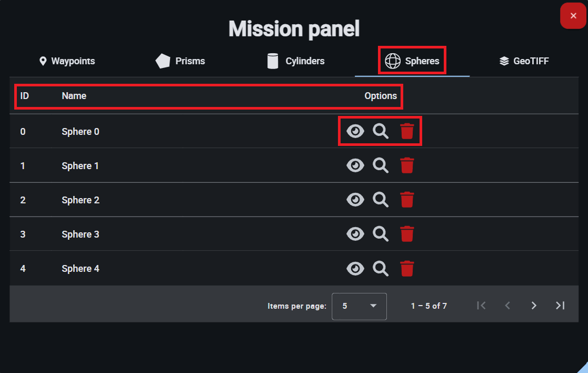The width and height of the screenshot is (588, 373).
Task: Remove Sphere 4 via trash icon
Action: 407,268
